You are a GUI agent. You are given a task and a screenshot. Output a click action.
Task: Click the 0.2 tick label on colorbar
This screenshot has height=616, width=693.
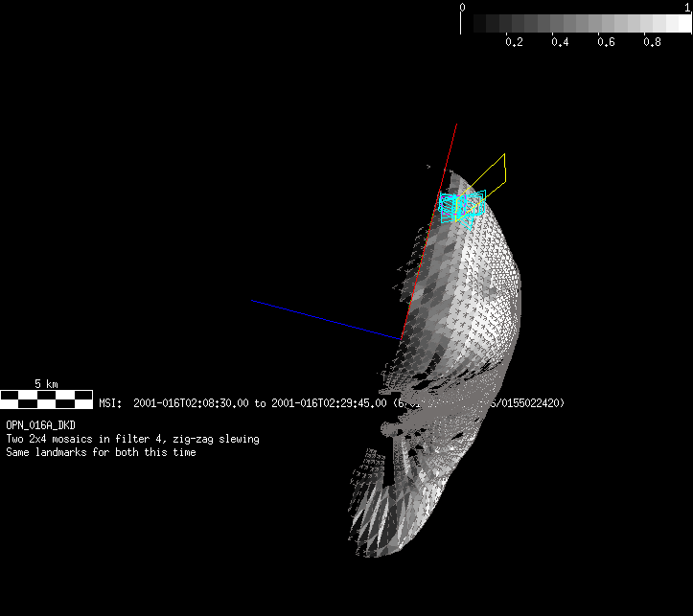(514, 43)
